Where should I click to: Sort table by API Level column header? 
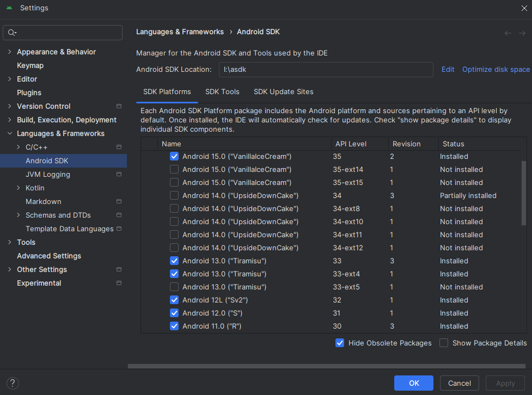tap(359, 144)
